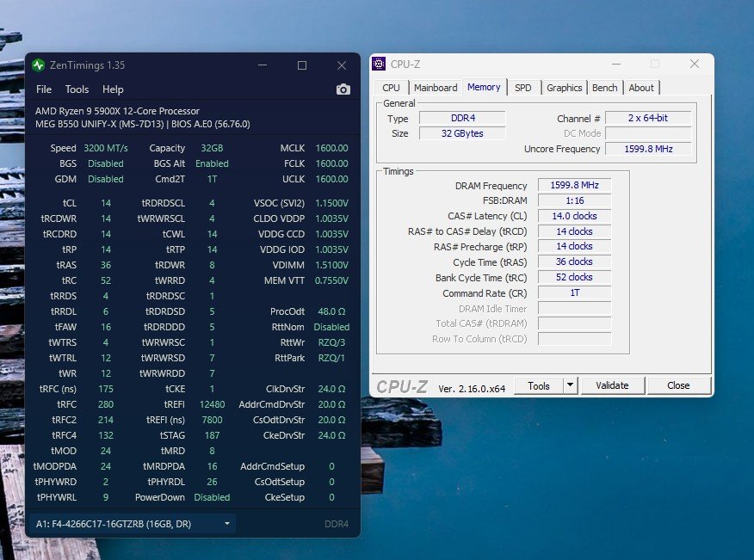
Task: Click the MEM VTT value 0.7550V
Action: [331, 280]
